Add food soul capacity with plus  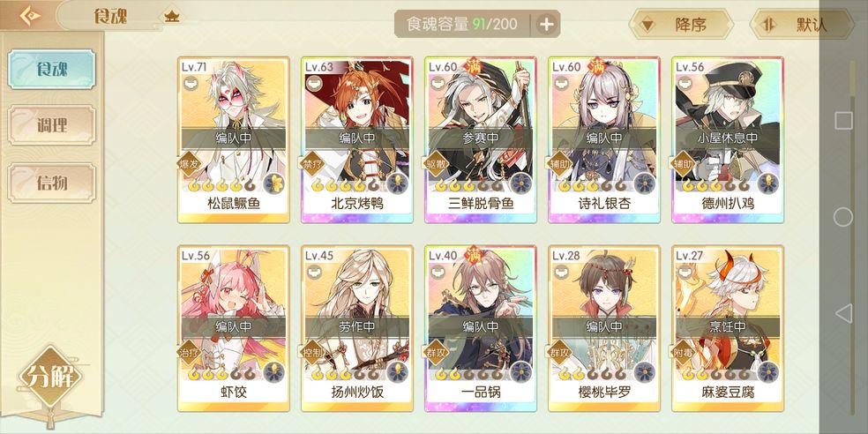(546, 24)
